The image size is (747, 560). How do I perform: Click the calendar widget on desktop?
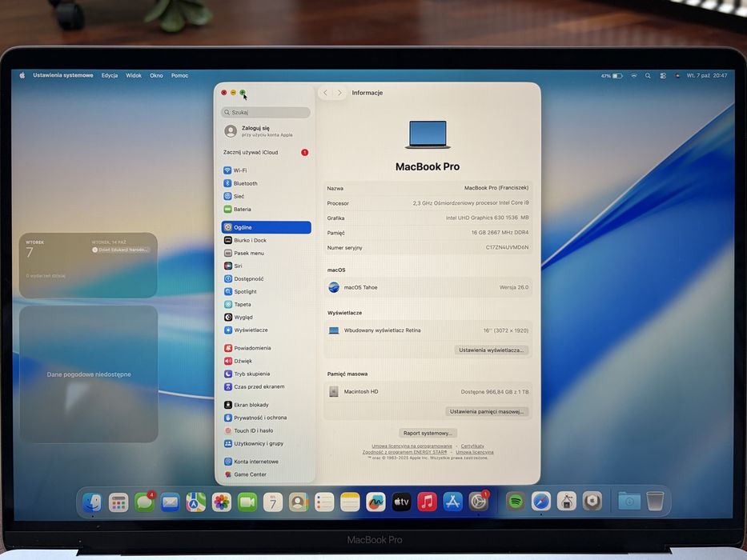pyautogui.click(x=88, y=266)
